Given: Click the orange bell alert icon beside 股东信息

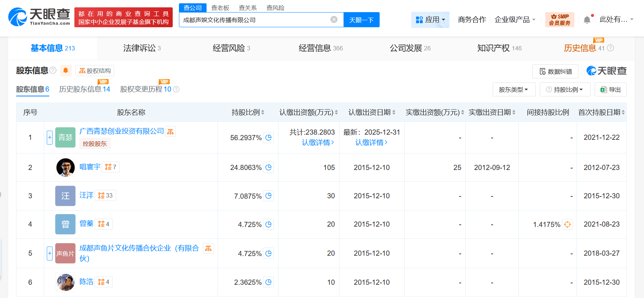Looking at the screenshot, I should (66, 70).
